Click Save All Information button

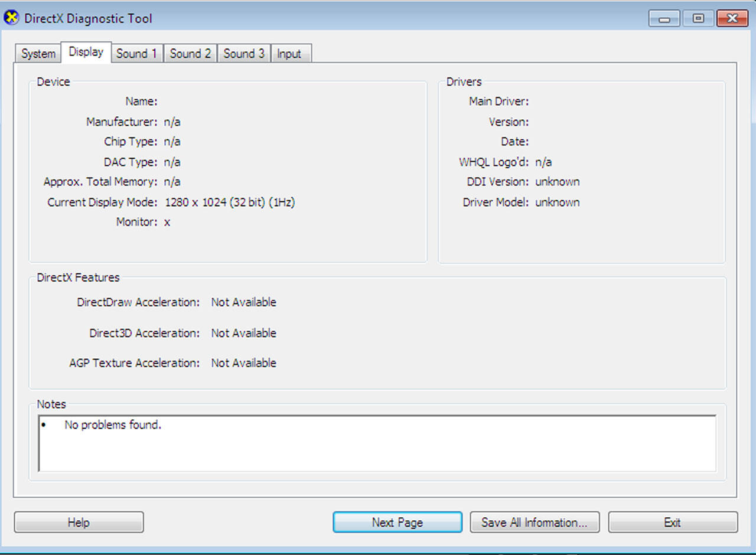tap(535, 523)
